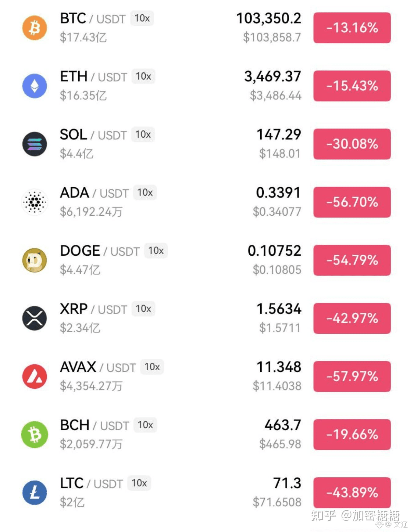Click the Dogecoin DOGE coin icon

coord(34,260)
